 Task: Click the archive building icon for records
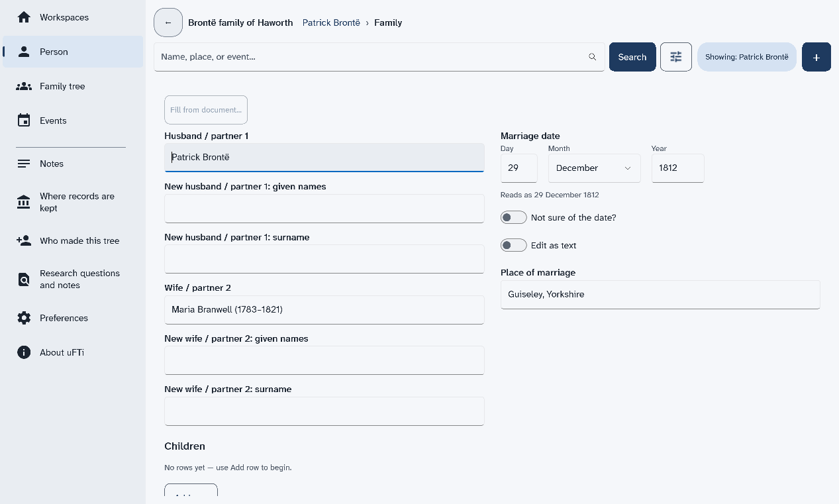[x=24, y=202]
